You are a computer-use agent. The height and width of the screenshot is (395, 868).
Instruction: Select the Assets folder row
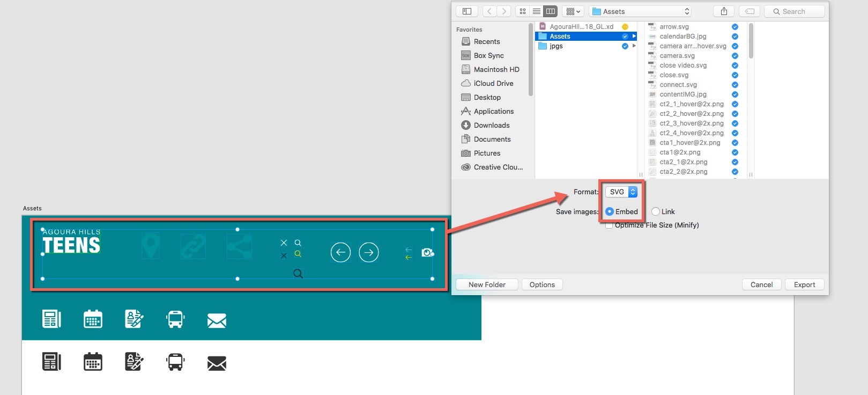tap(586, 36)
